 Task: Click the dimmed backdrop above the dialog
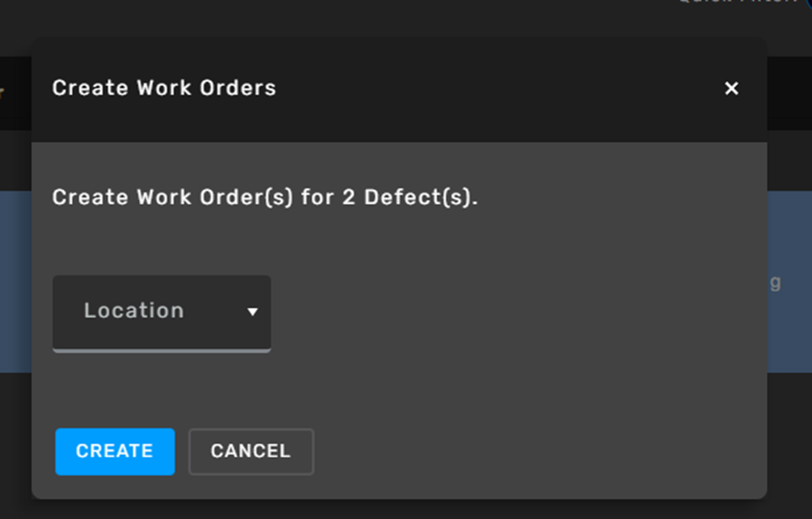[362, 19]
